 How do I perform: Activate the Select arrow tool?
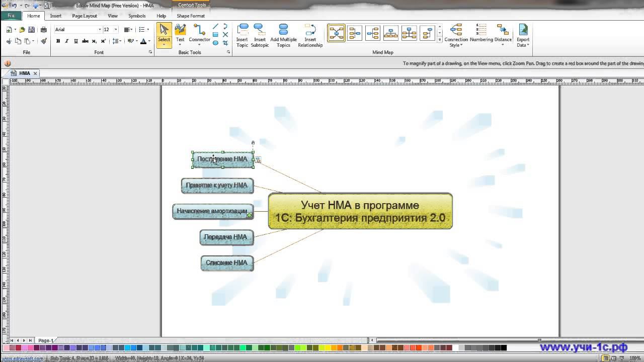pyautogui.click(x=164, y=35)
